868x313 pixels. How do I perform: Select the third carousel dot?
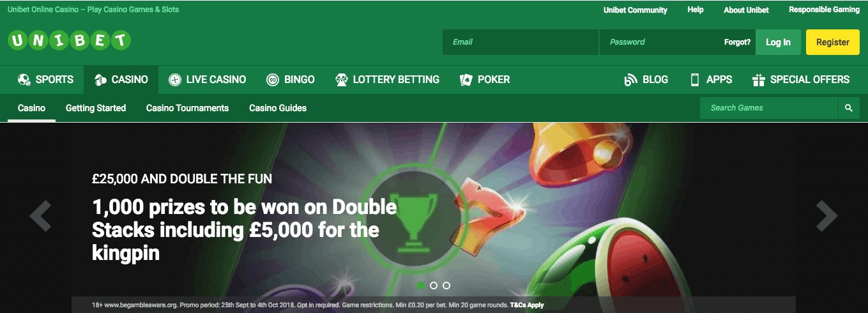[x=446, y=286]
